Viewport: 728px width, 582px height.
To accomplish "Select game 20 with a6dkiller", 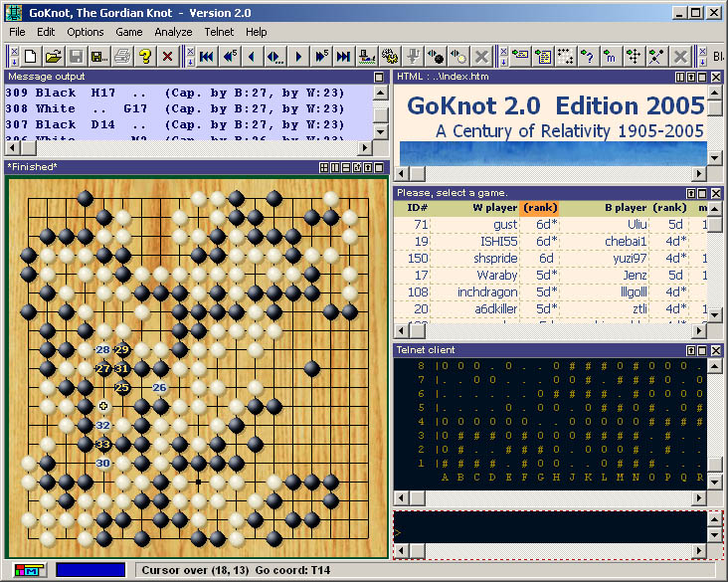I will point(551,308).
